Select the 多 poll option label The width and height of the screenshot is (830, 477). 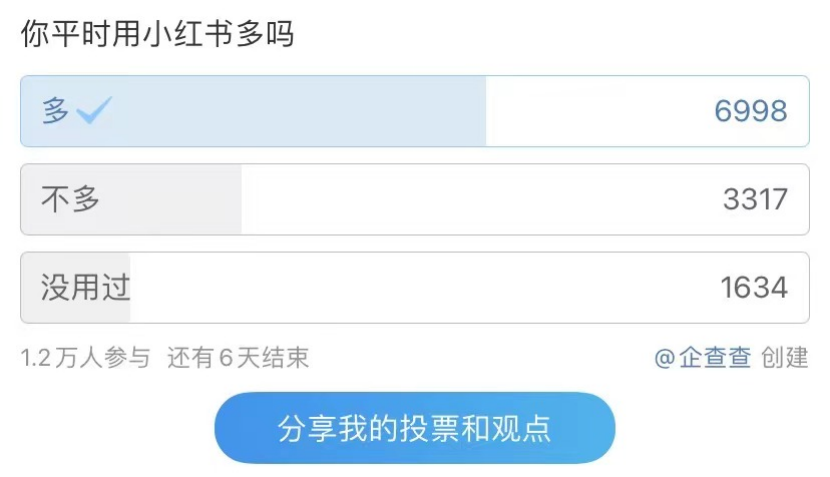[x=55, y=111]
